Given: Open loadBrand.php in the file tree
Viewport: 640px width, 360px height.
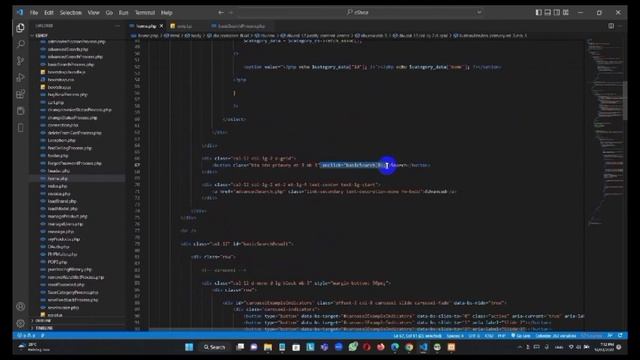Looking at the screenshot, I should 62,201.
